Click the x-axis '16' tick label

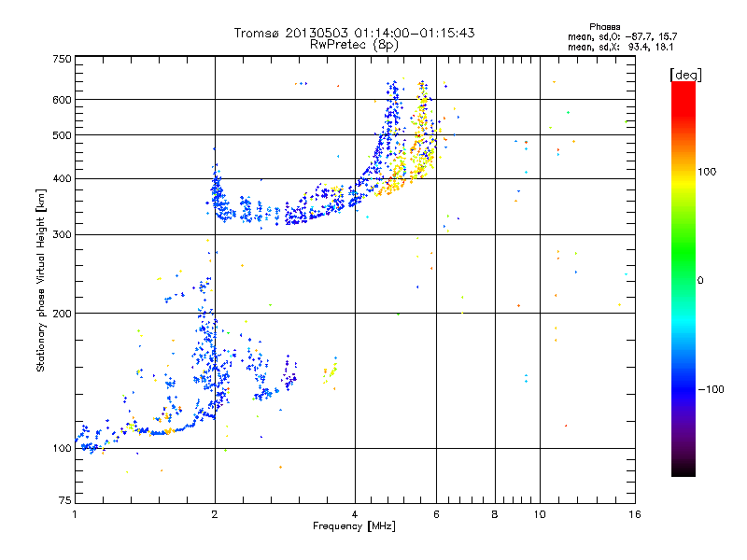635,514
